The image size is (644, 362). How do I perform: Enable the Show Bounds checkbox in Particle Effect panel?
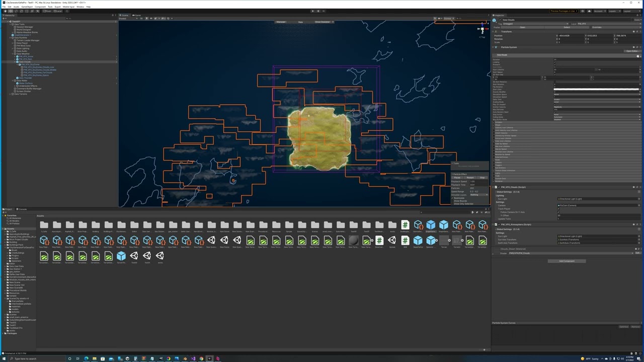click(x=453, y=201)
